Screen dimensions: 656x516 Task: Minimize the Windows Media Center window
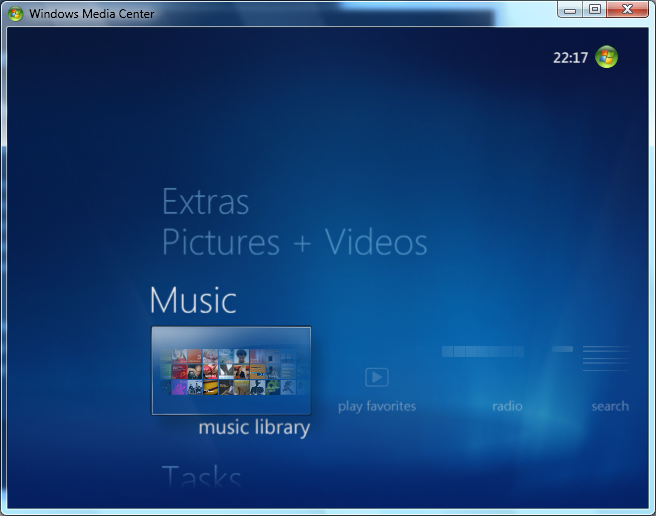(570, 10)
